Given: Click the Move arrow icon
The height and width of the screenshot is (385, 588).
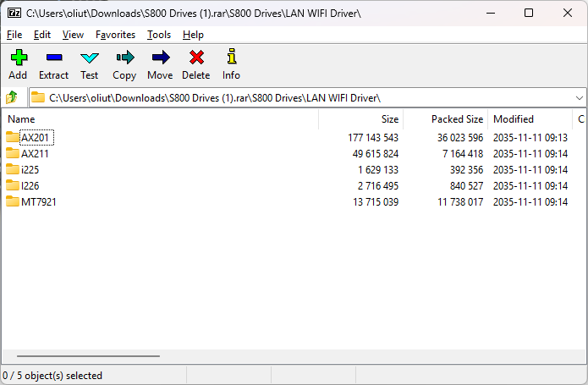Looking at the screenshot, I should [x=160, y=58].
